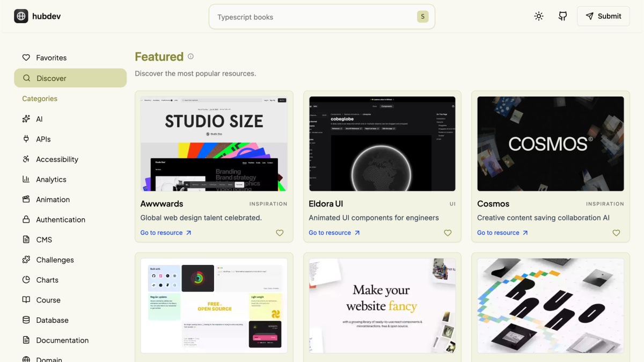The height and width of the screenshot is (362, 644).
Task: Open the Awwwards Studio Size thumbnail
Action: tap(214, 144)
